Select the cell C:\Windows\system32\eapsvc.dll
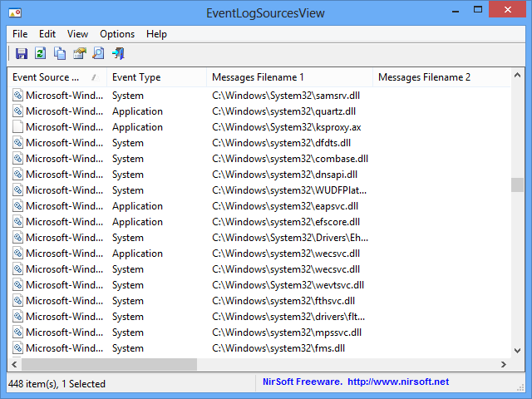The height and width of the screenshot is (399, 532). coord(285,206)
